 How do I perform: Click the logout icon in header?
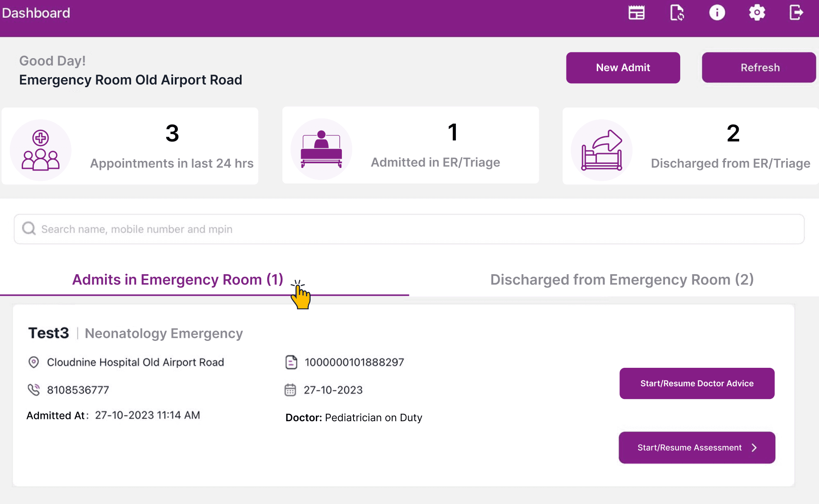click(x=796, y=13)
